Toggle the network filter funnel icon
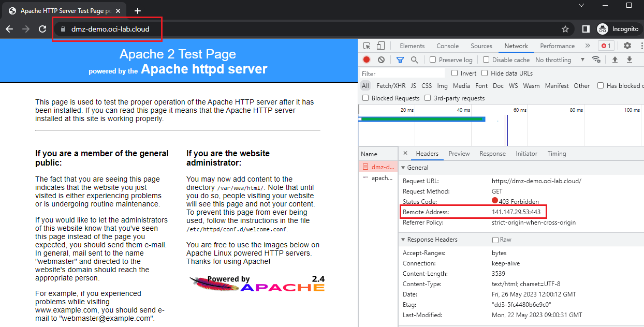The height and width of the screenshot is (327, 644). pyautogui.click(x=400, y=60)
